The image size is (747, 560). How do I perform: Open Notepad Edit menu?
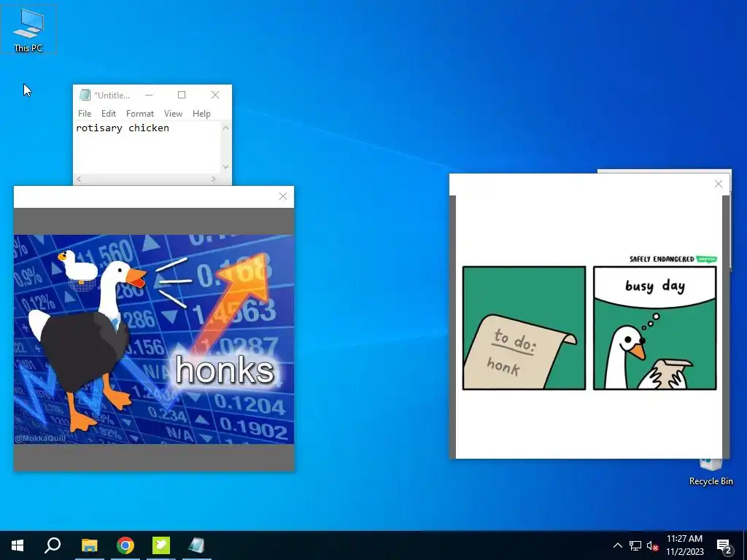click(108, 113)
